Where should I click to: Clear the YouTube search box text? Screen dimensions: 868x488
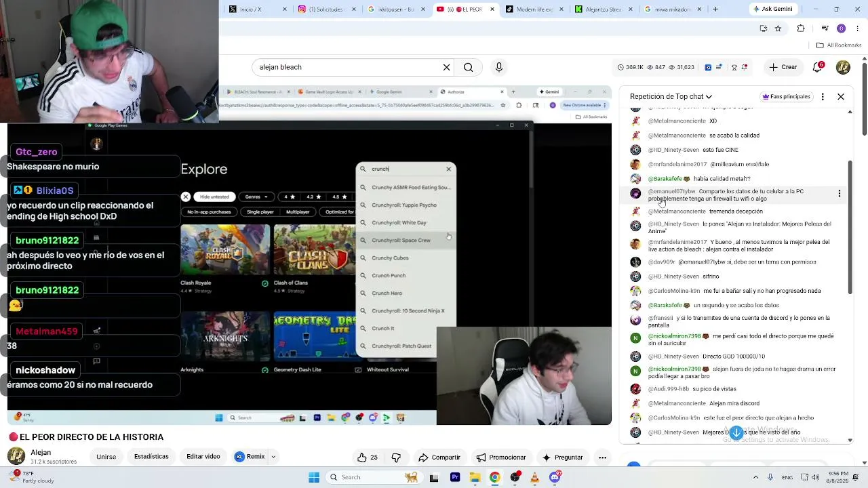pyautogui.click(x=446, y=67)
